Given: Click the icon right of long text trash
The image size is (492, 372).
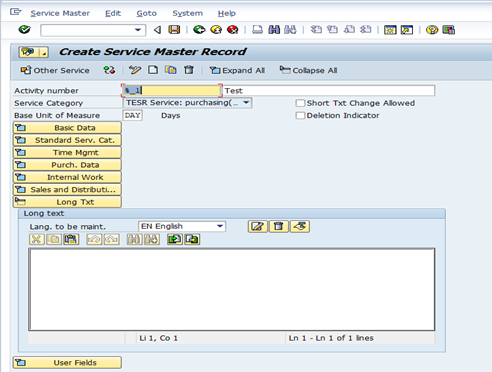Looking at the screenshot, I should tap(300, 226).
